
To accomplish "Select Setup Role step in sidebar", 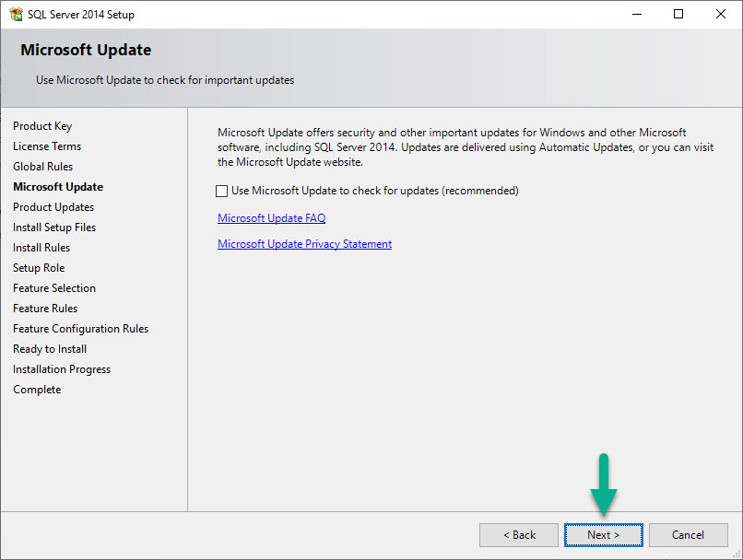I will pyautogui.click(x=39, y=268).
